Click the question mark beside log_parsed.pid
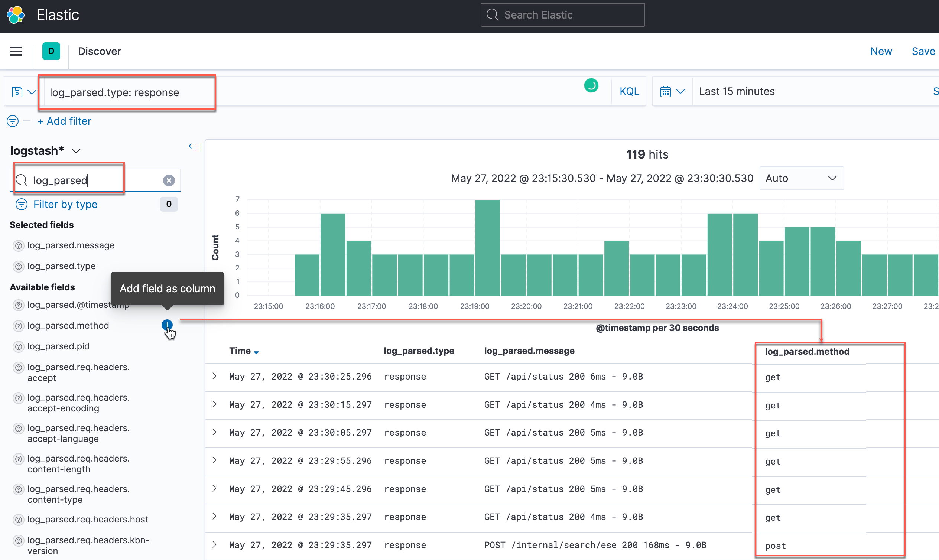The image size is (939, 560). [x=18, y=346]
